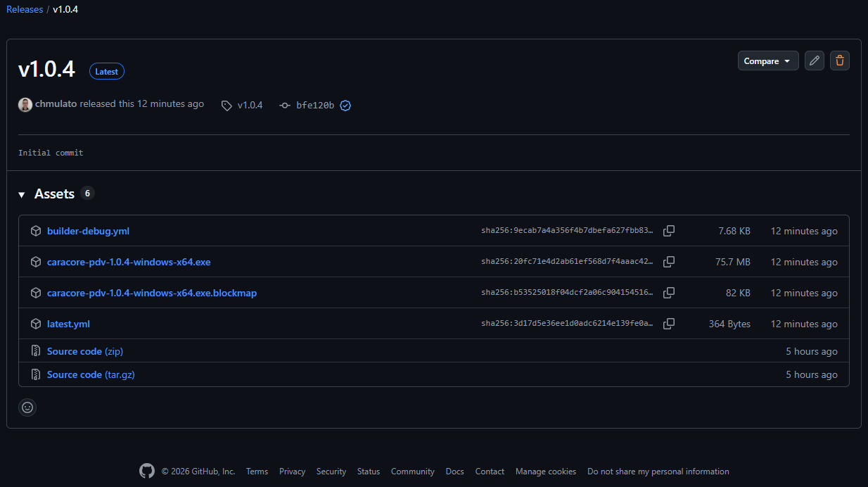Click the verified badge beside the commit
Image resolution: width=868 pixels, height=487 pixels.
tap(345, 105)
